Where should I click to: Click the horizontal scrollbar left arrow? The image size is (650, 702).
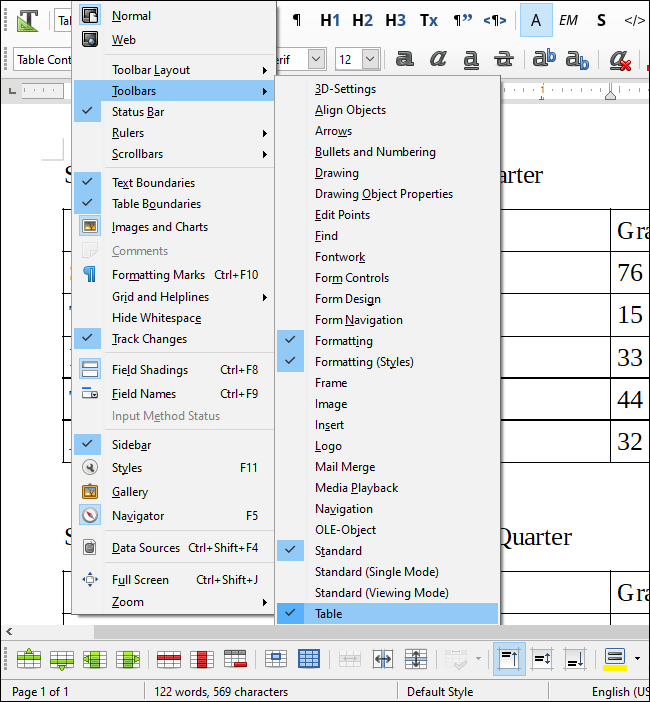pyautogui.click(x=9, y=632)
